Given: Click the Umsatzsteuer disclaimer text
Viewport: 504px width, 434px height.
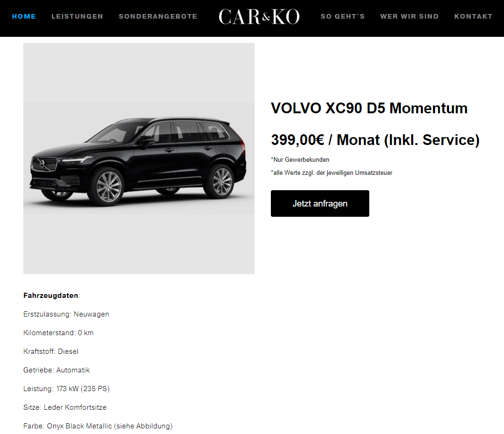Looking at the screenshot, I should tap(331, 173).
